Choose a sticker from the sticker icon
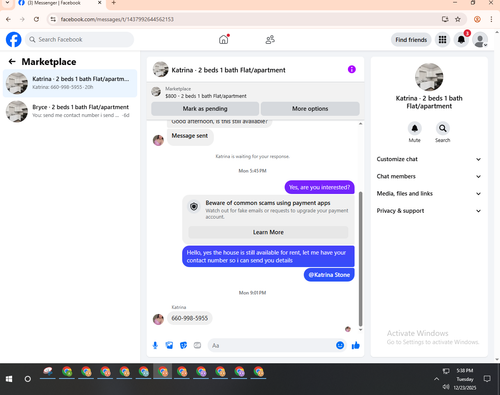Viewport: 500px width, 395px height. click(x=183, y=345)
